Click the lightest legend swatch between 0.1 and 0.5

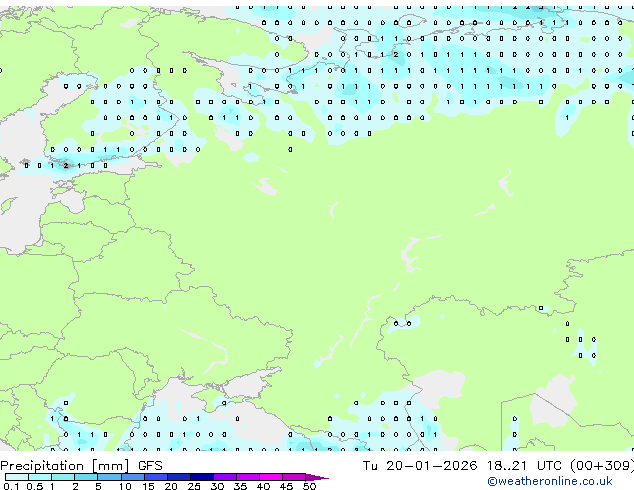pyautogui.click(x=17, y=477)
